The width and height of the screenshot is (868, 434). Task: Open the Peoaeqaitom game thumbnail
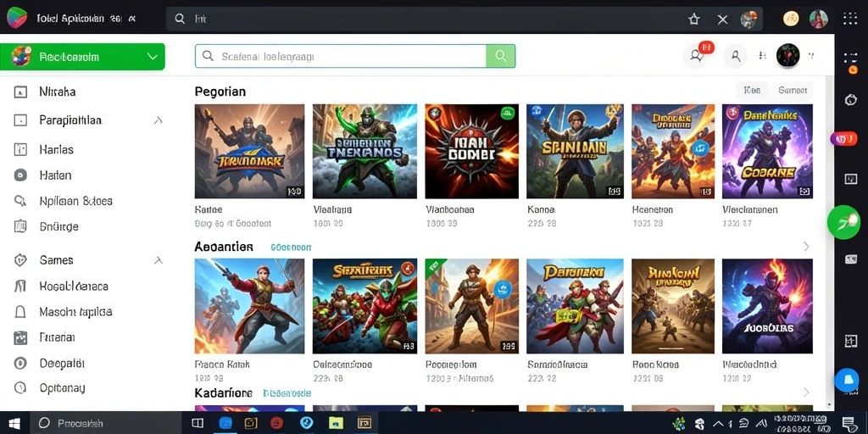471,306
